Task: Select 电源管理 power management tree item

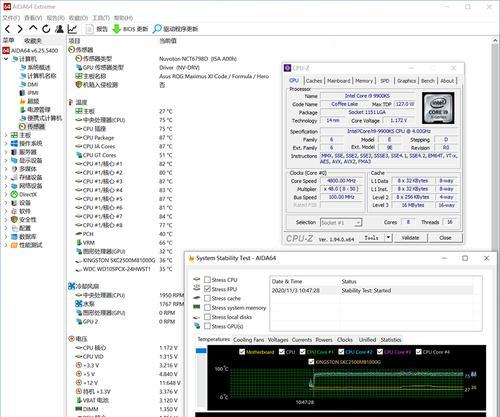Action: coord(35,110)
